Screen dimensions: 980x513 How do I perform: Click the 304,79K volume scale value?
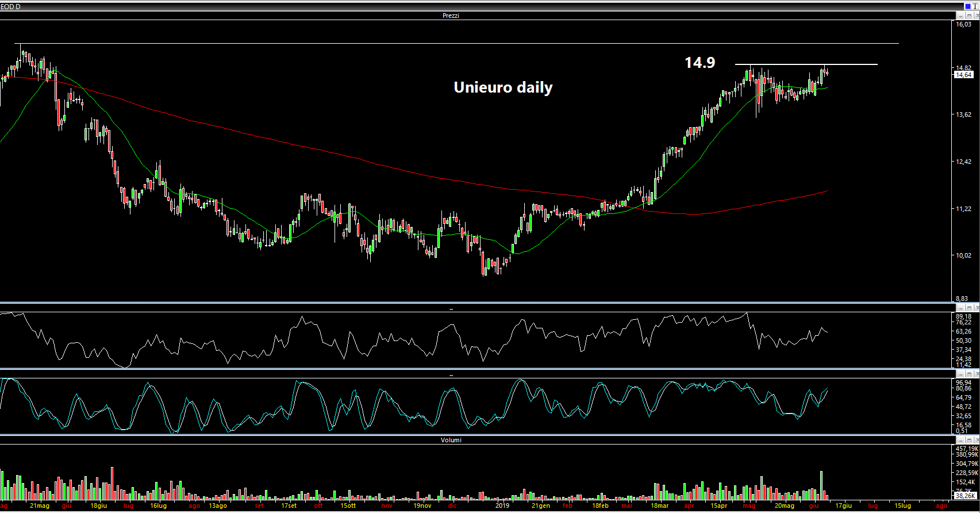point(966,464)
